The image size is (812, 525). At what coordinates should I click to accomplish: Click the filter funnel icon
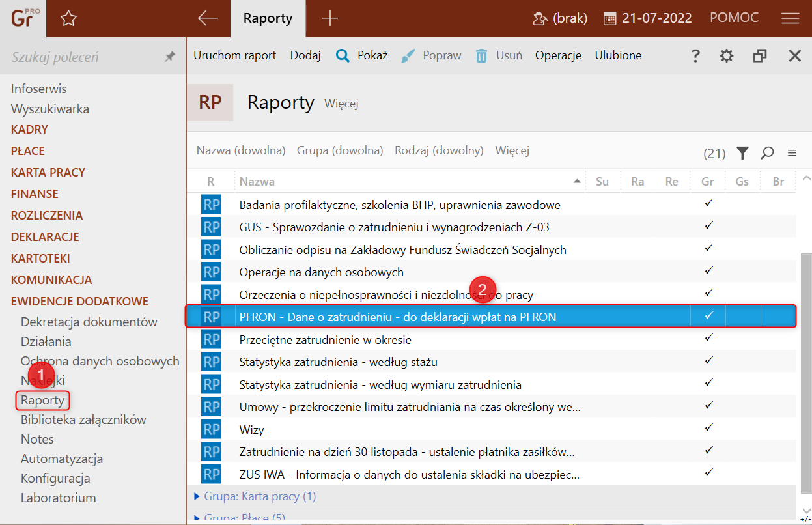point(742,153)
